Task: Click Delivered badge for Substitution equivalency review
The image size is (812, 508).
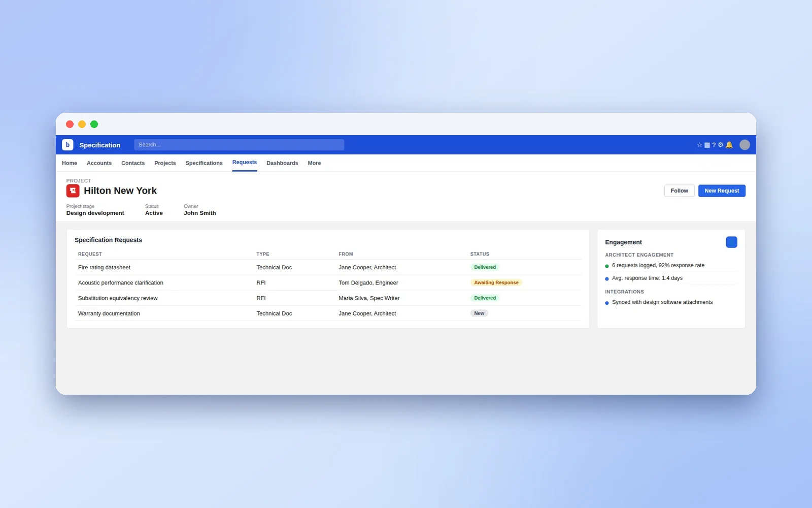Action: 485,298
